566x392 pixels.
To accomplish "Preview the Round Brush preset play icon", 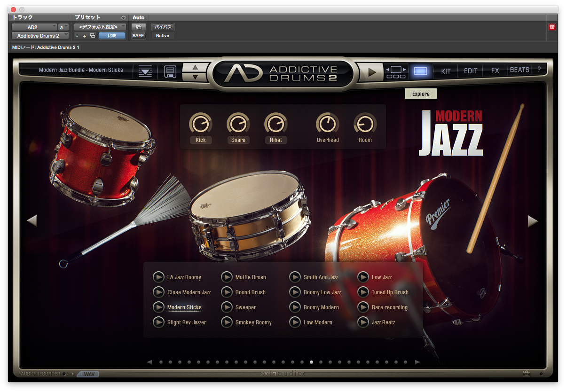I will click(x=227, y=292).
